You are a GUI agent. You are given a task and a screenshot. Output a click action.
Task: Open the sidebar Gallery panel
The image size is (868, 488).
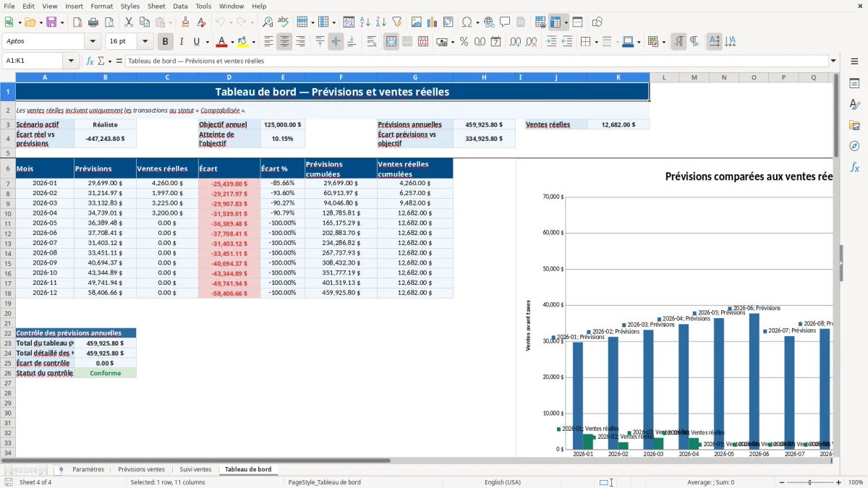(854, 125)
